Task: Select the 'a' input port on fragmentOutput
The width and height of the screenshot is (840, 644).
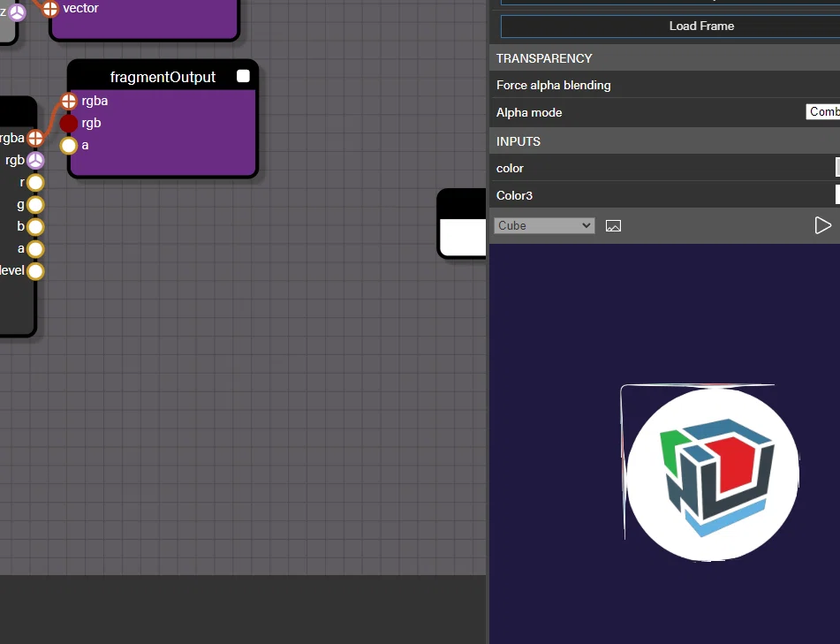Action: click(69, 145)
